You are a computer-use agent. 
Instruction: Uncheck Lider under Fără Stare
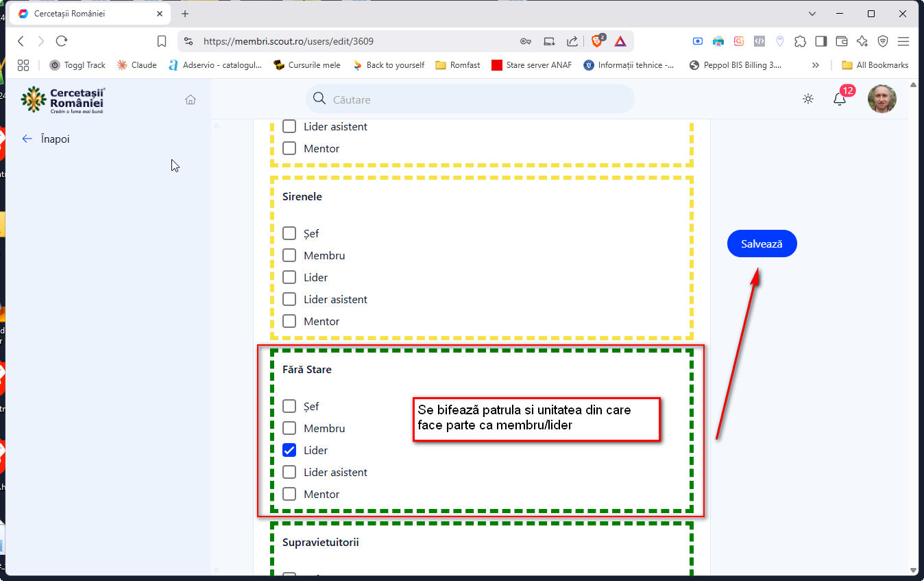289,450
